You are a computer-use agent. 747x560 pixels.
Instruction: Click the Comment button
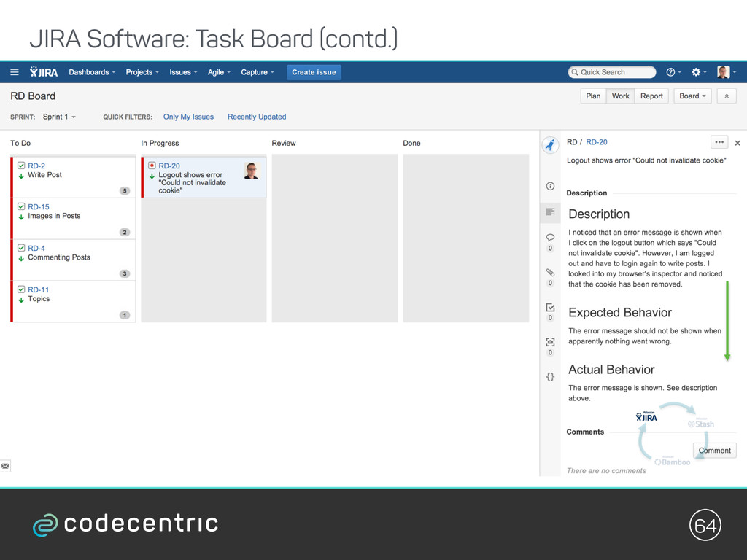714,450
